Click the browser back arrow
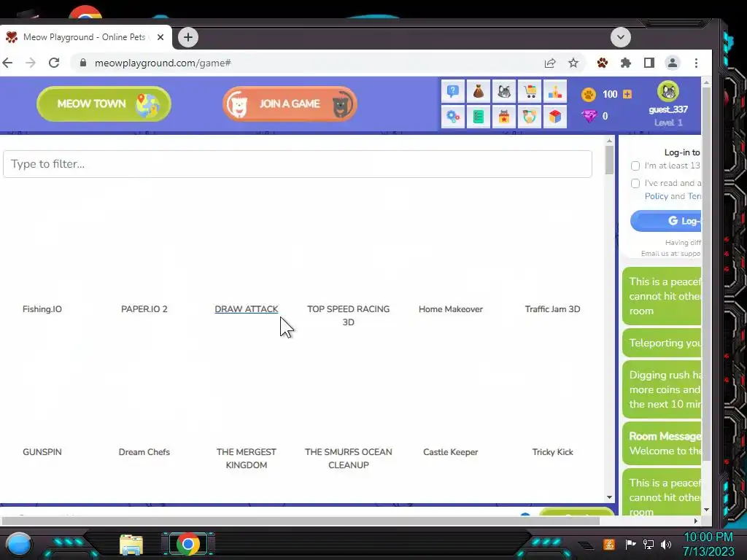This screenshot has height=560, width=747. 7,63
